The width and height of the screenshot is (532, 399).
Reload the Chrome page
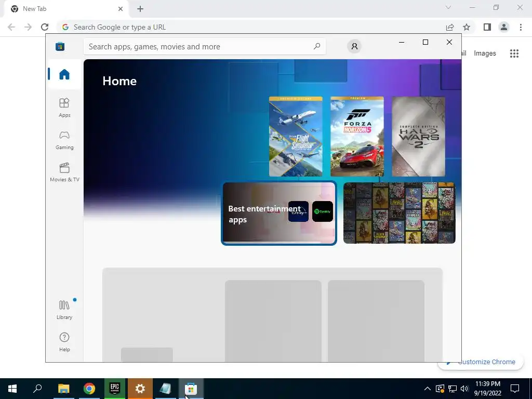[x=45, y=27]
